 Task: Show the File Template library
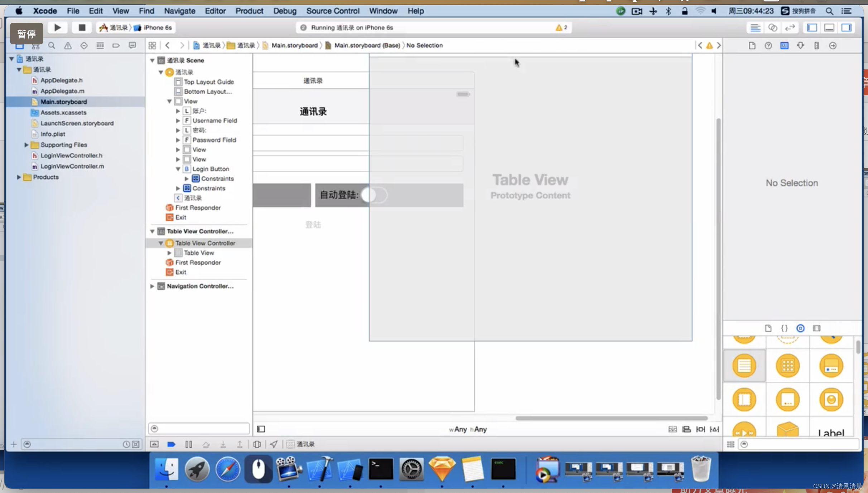pos(768,328)
